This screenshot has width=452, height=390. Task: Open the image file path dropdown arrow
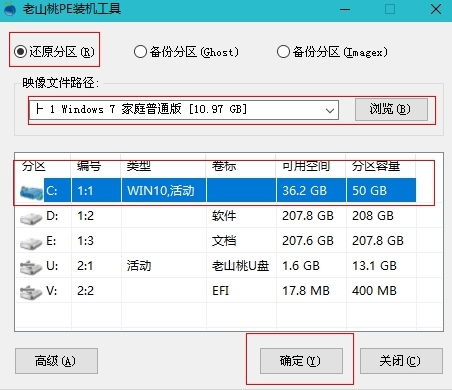330,110
